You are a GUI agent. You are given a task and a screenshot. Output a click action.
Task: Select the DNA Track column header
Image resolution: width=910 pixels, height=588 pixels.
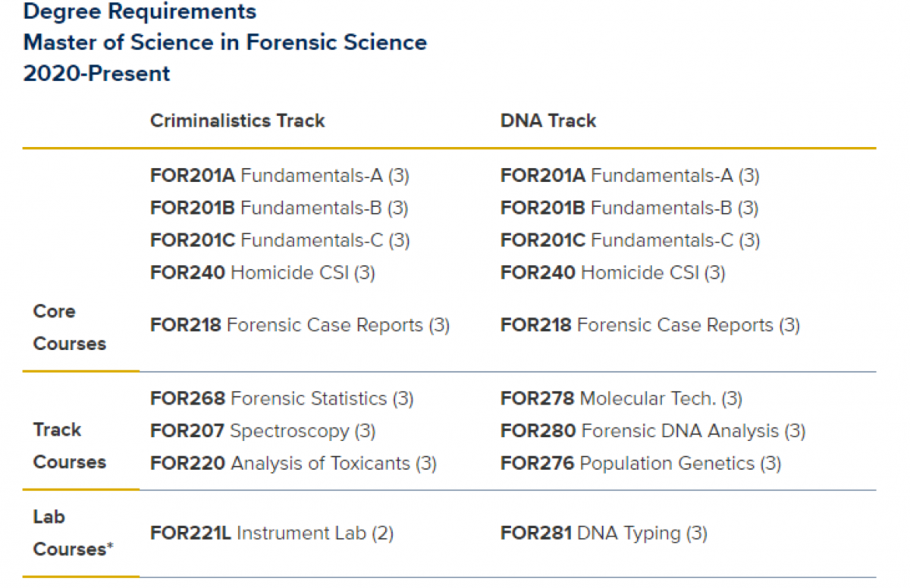[x=548, y=120]
